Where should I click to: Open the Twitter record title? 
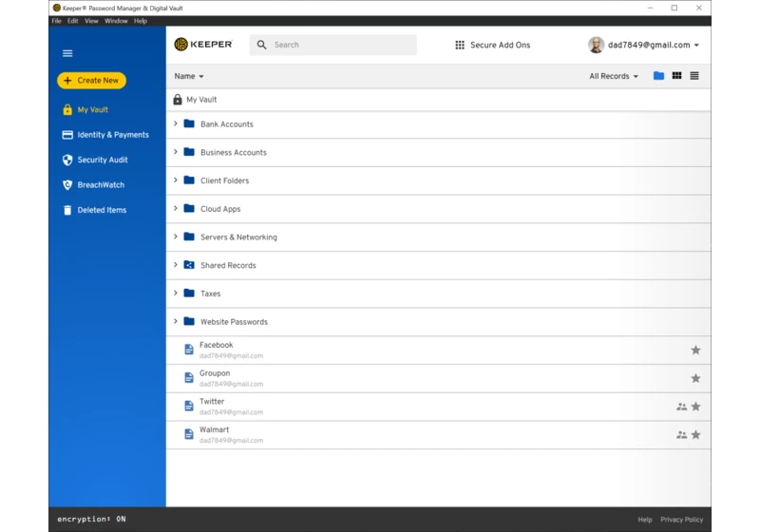click(x=212, y=401)
